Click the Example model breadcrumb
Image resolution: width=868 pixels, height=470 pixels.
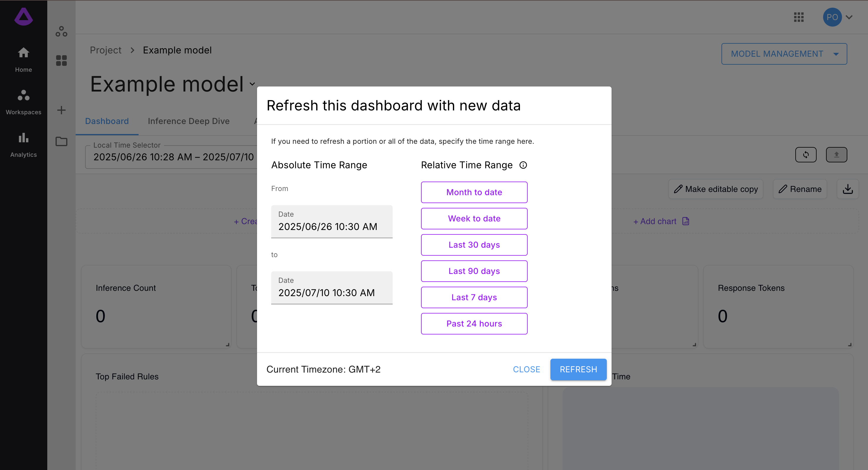pos(177,50)
